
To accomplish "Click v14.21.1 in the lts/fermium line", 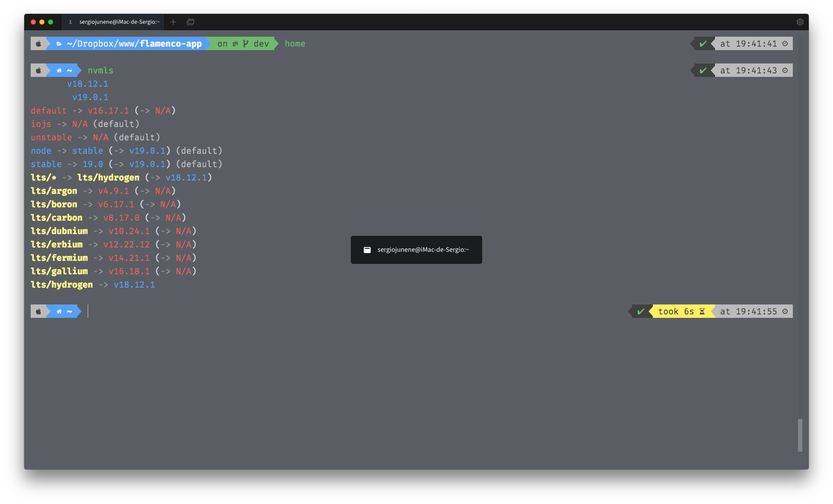I will point(129,258).
